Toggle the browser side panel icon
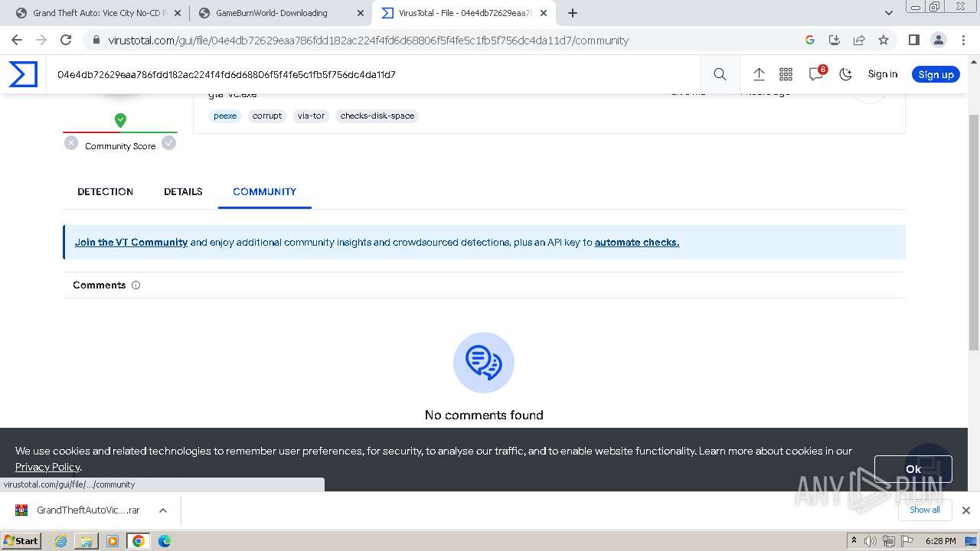This screenshot has width=980, height=551. [913, 40]
